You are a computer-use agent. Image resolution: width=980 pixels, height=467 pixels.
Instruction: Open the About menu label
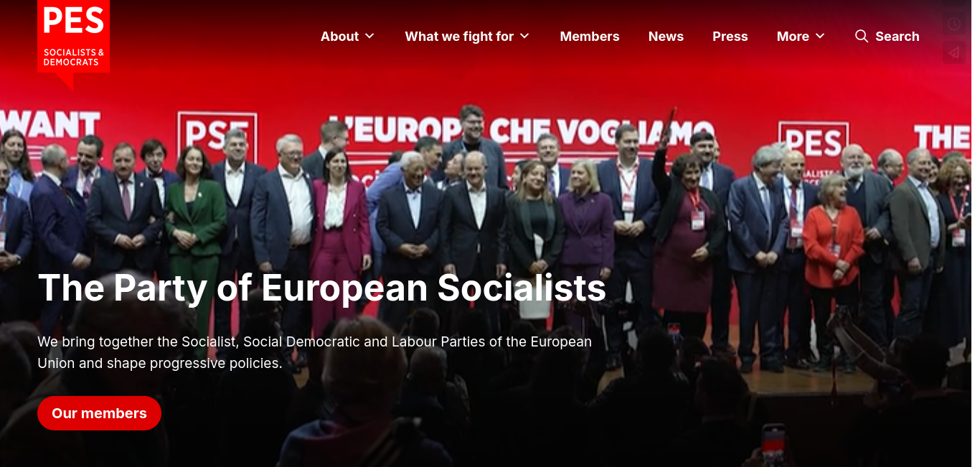(x=339, y=37)
